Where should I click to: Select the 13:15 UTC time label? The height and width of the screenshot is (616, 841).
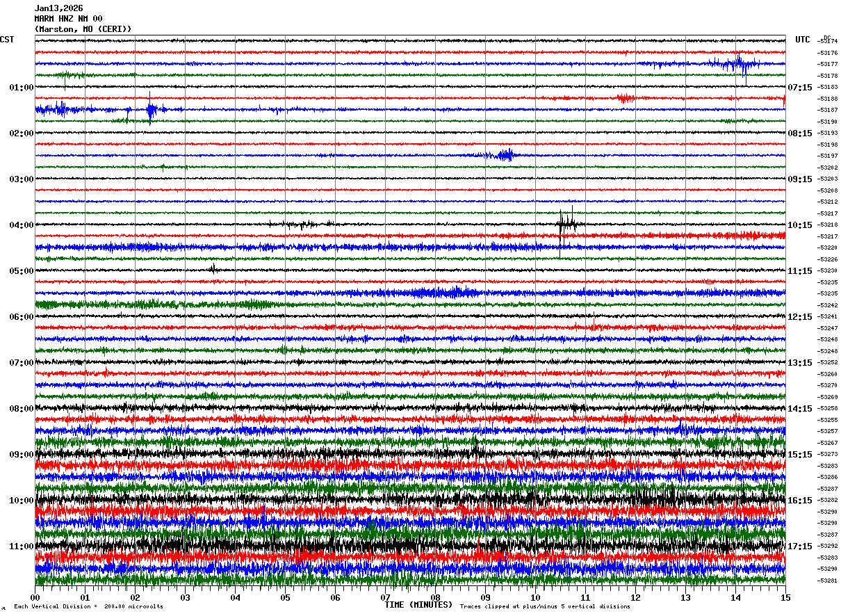point(800,363)
